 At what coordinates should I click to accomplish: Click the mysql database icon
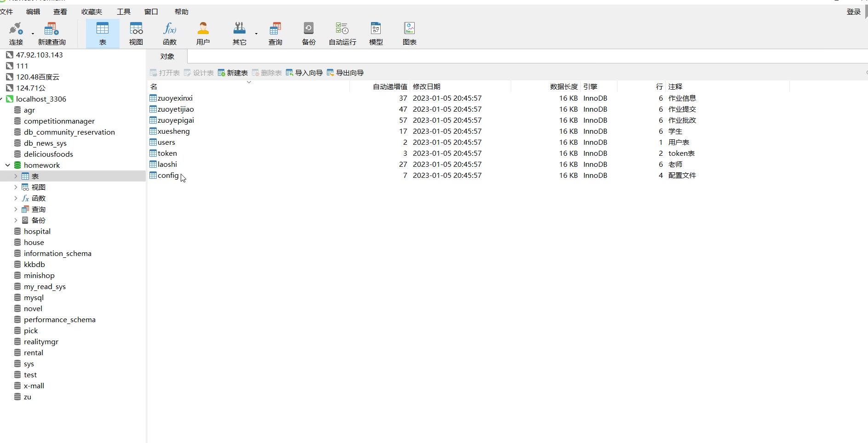tap(17, 297)
